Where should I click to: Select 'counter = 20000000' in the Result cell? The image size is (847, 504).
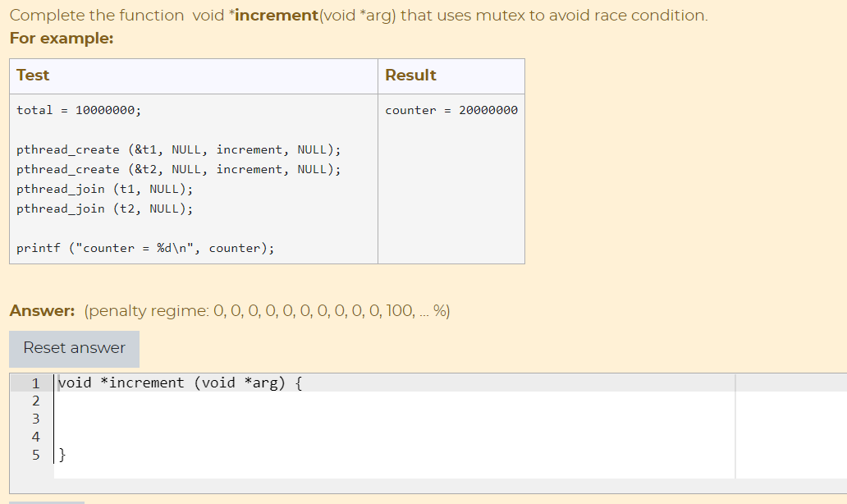pyautogui.click(x=450, y=109)
